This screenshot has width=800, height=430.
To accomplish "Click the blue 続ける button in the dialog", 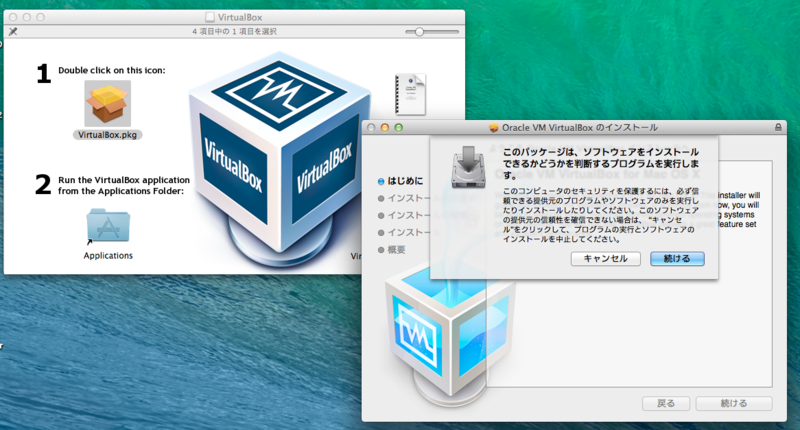I will [x=677, y=259].
